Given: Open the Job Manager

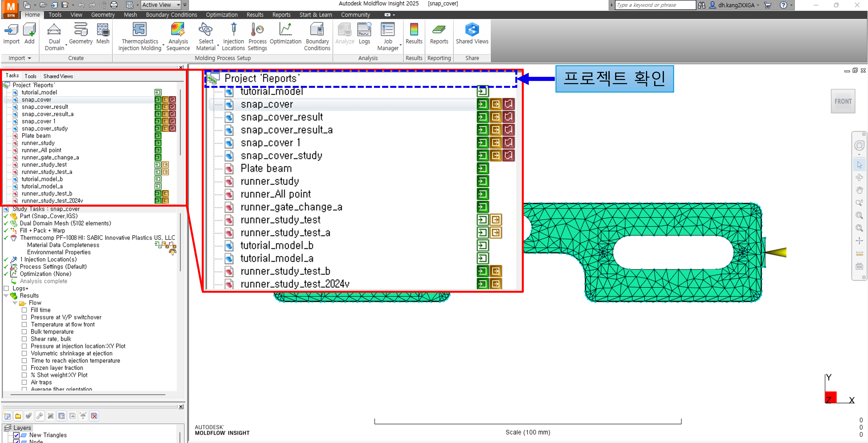Looking at the screenshot, I should pyautogui.click(x=388, y=36).
